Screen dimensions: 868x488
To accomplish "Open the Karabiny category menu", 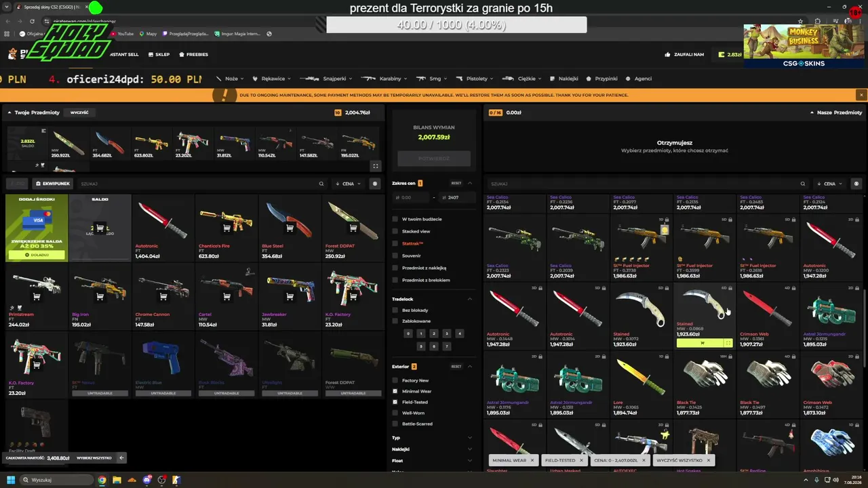I will point(385,79).
